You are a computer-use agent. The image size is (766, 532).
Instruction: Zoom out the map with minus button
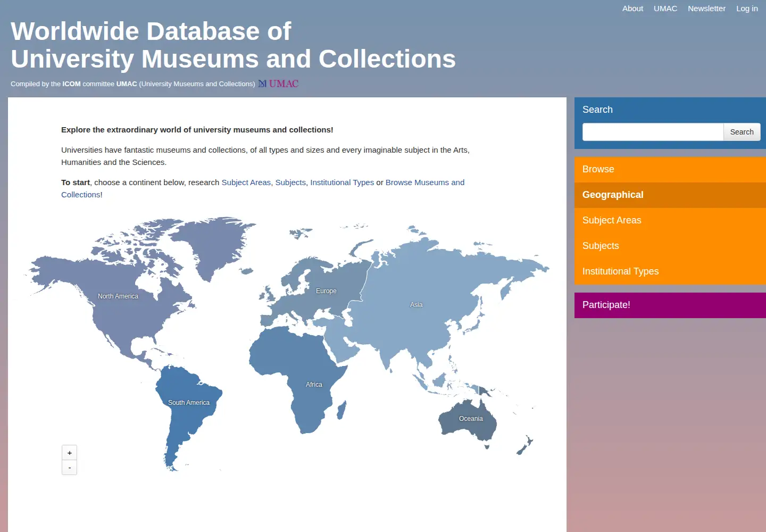tap(70, 468)
